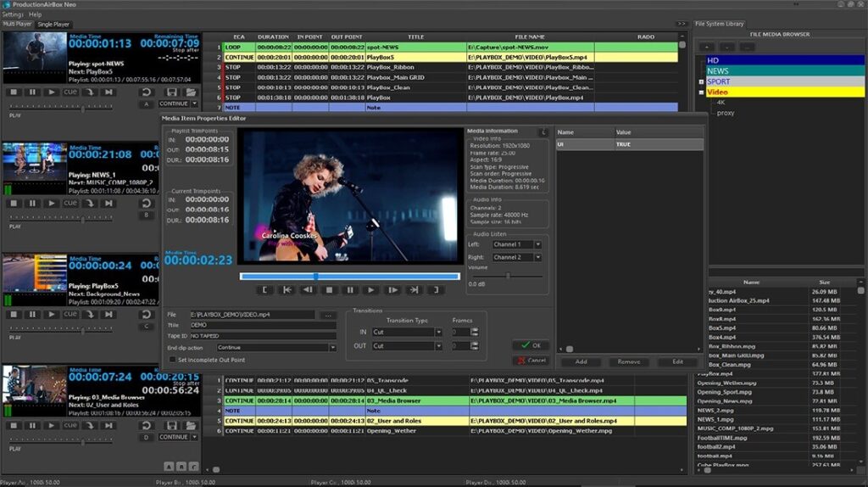The height and width of the screenshot is (487, 868).
Task: Click the Cancel button in the editor
Action: (531, 360)
